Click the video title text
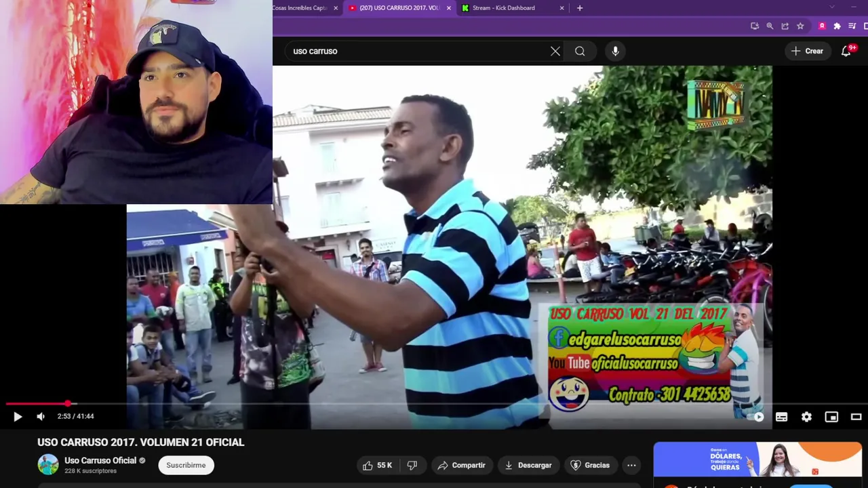This screenshot has width=868, height=488. pos(140,442)
